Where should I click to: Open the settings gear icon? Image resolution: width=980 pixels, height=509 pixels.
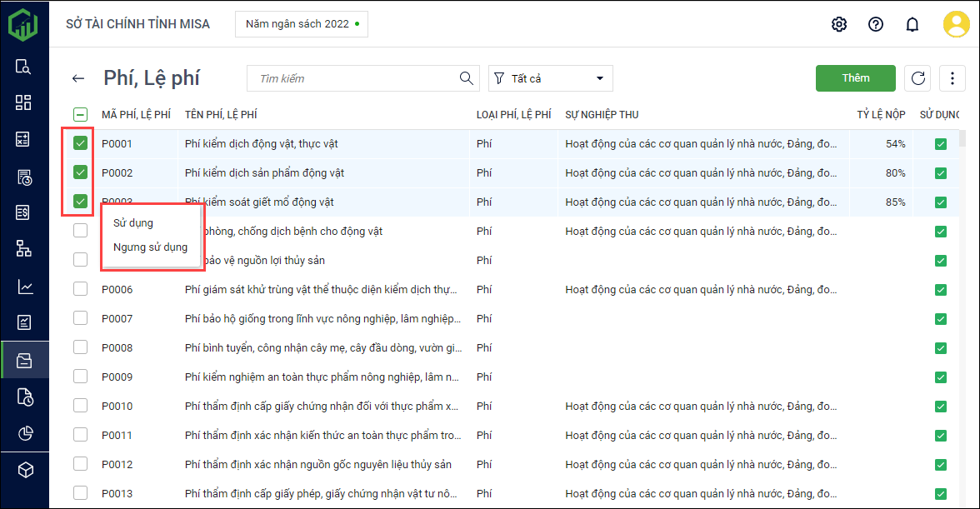839,24
